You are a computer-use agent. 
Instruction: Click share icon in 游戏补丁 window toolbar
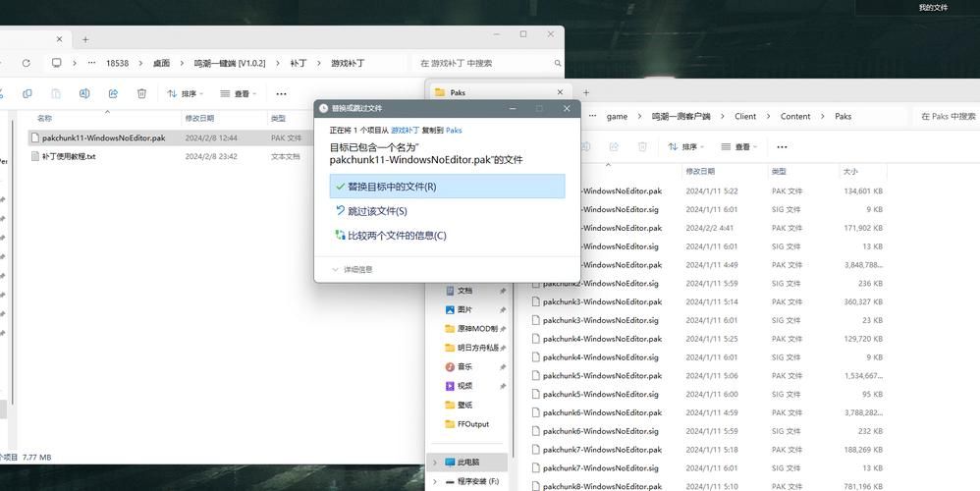point(113,93)
